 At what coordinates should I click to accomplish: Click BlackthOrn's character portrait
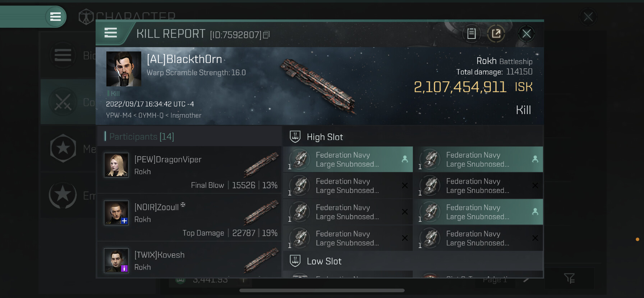tap(124, 69)
